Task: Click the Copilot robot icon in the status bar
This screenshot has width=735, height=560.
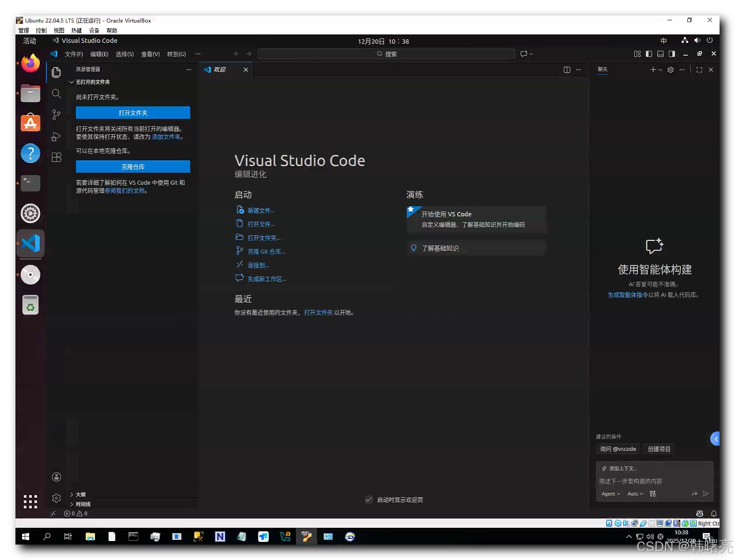Action: 699,513
